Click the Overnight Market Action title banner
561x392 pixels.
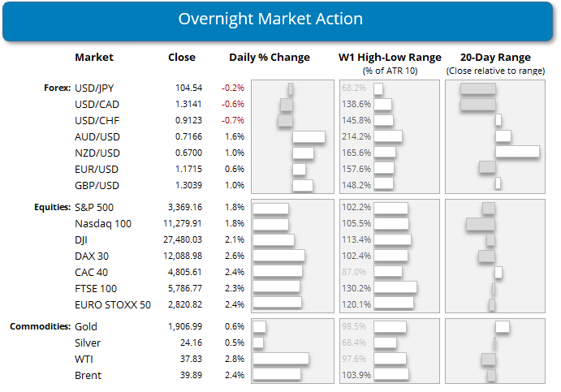coord(280,20)
